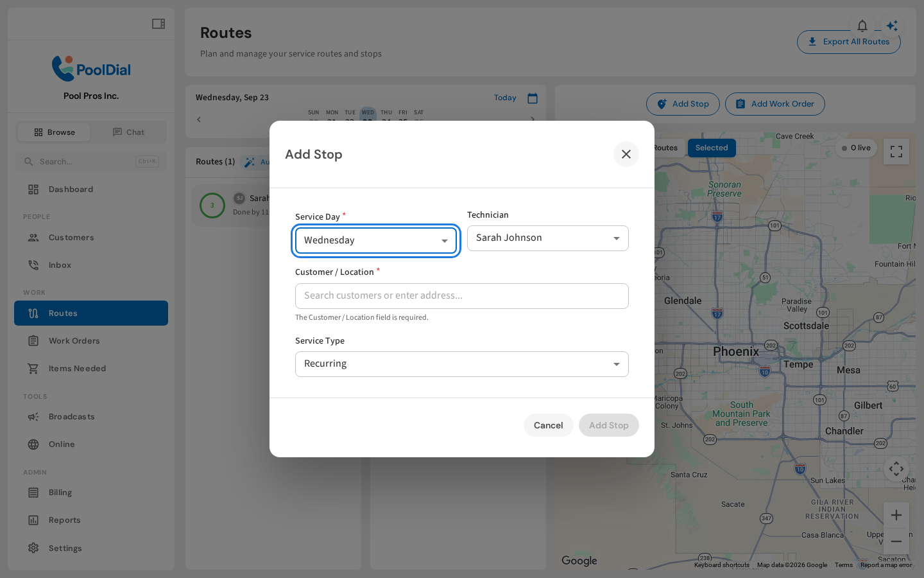Click the disabled Add Stop submit button
Viewport: 924px width, 578px height.
609,425
